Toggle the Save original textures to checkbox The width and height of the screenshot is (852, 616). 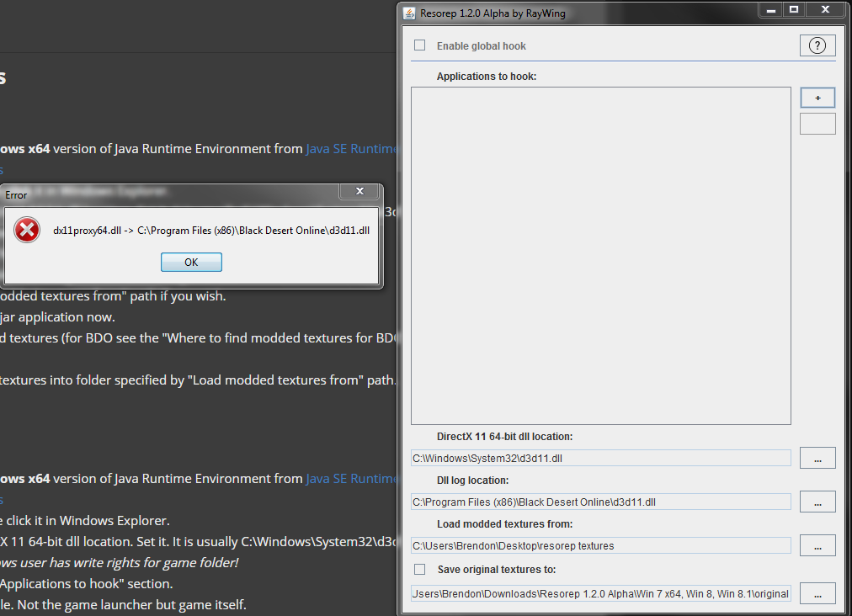click(420, 570)
